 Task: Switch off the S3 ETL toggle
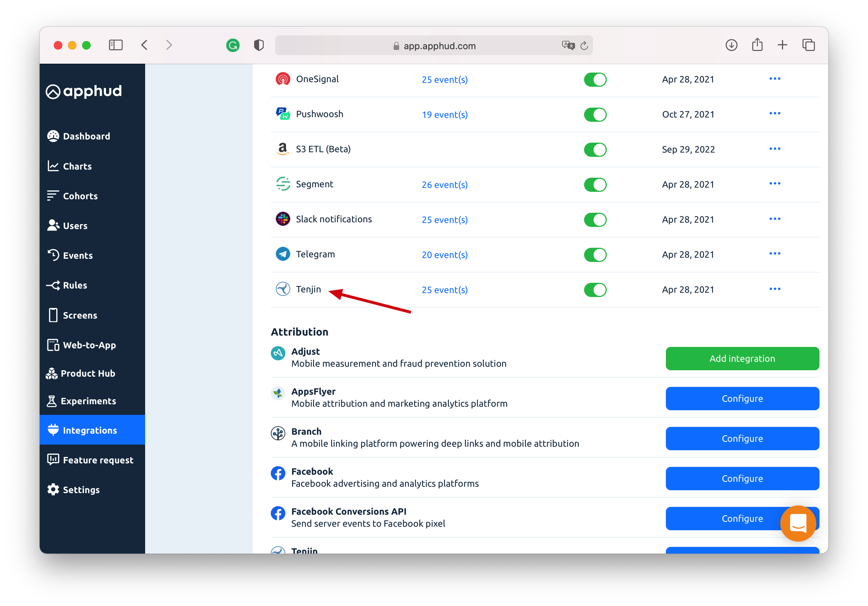(595, 150)
